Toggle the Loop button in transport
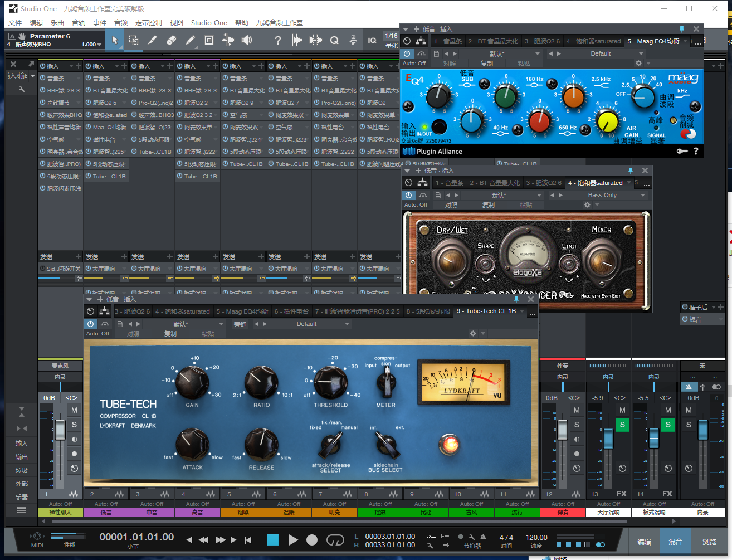Viewport: 732px width, 560px height. [335, 539]
